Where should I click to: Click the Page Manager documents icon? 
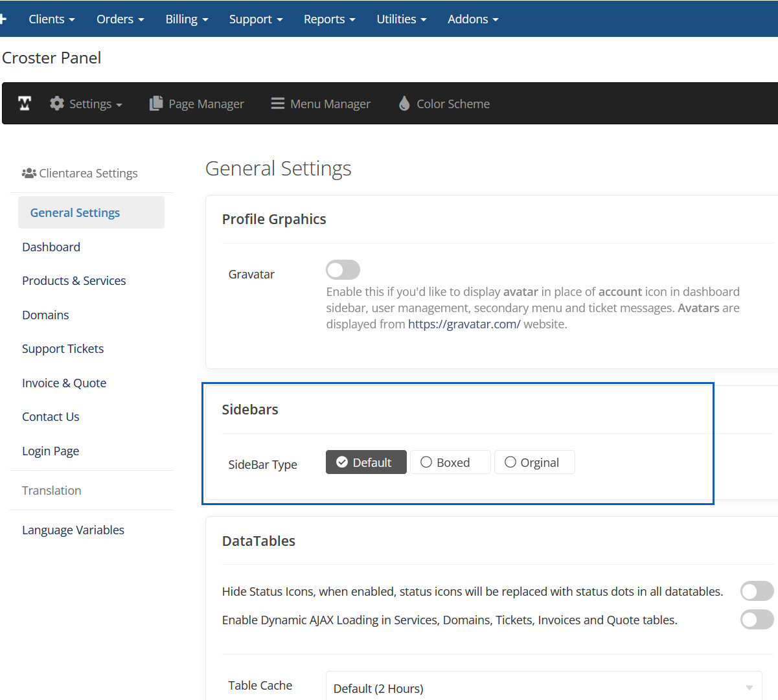tap(155, 104)
